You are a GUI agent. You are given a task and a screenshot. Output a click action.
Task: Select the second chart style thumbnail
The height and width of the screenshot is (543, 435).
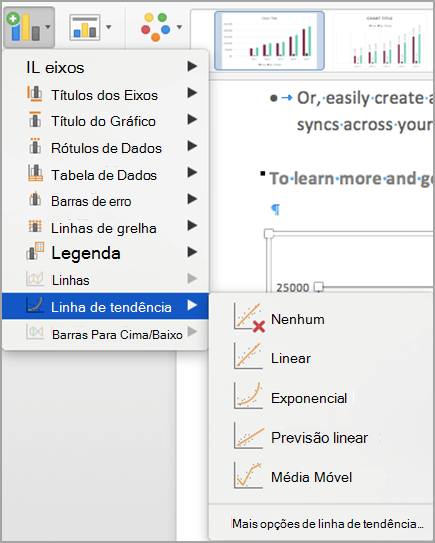coord(381,41)
